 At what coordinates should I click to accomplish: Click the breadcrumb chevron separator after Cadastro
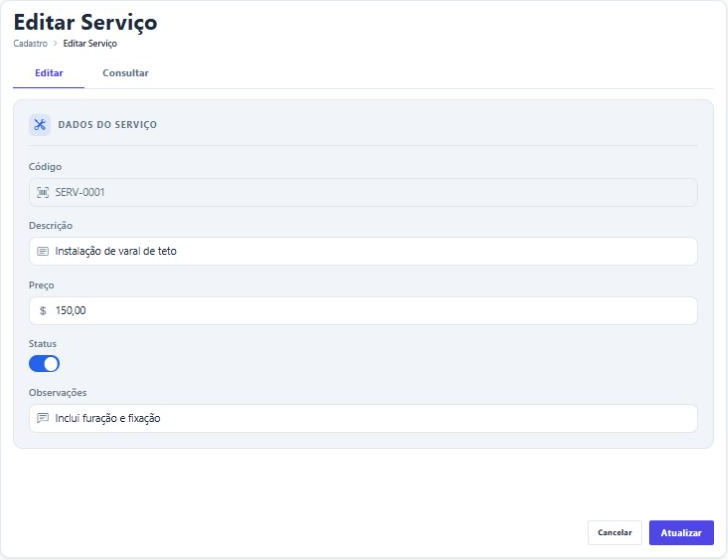pyautogui.click(x=55, y=43)
